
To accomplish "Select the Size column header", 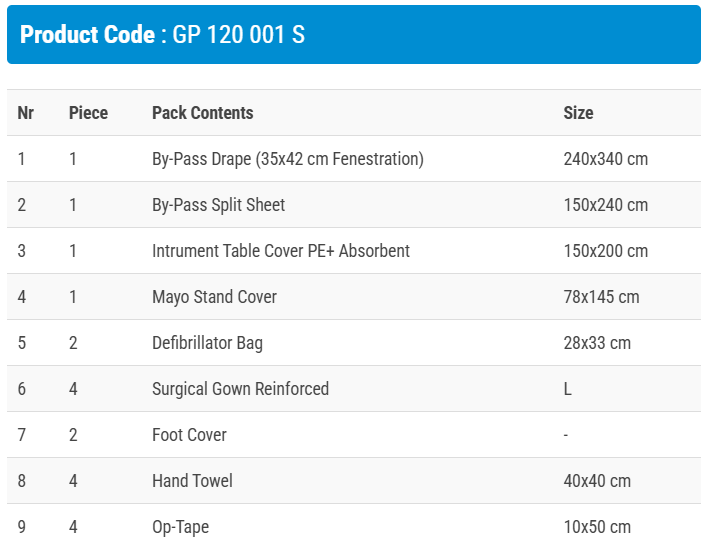I will pyautogui.click(x=578, y=113).
